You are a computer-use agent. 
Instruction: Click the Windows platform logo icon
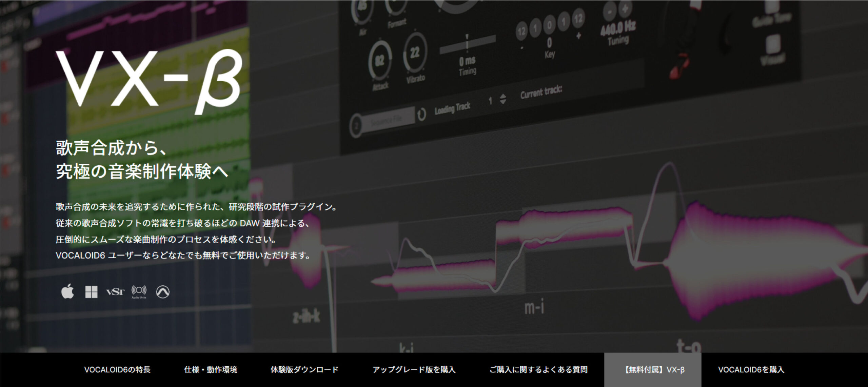tap(91, 292)
